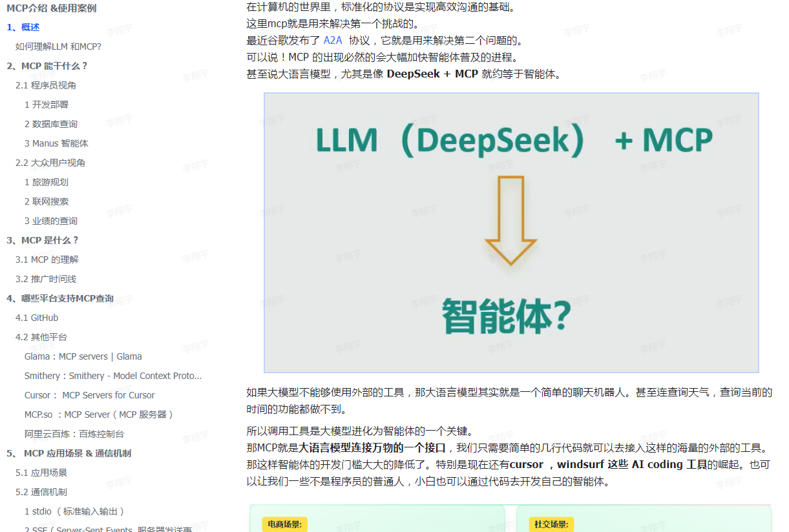Viewport: 789px width, 532px height.
Task: Navigate to "5、 MCP 应用场景 & 通信机制"
Action: [x=69, y=453]
